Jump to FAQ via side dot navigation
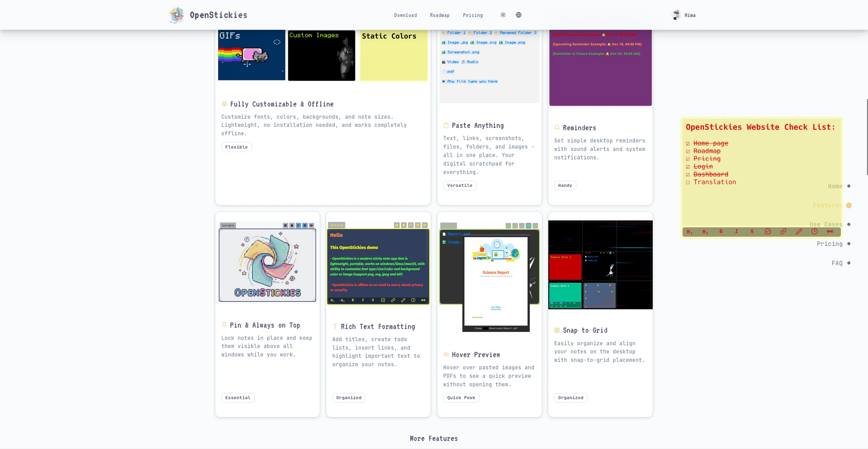868x449 pixels. [x=849, y=263]
